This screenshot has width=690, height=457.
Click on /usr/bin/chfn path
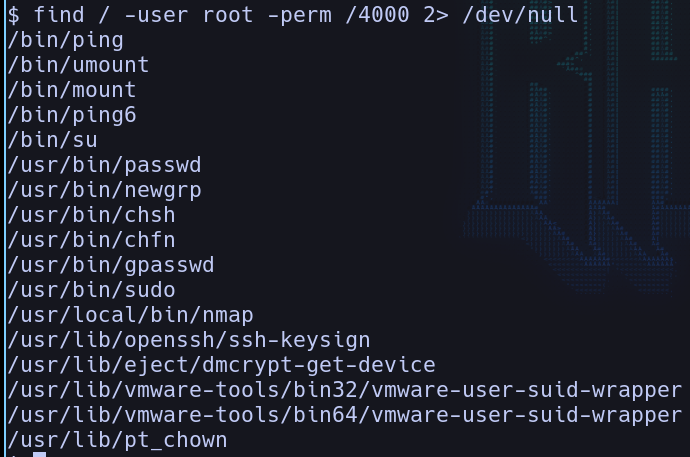90,240
